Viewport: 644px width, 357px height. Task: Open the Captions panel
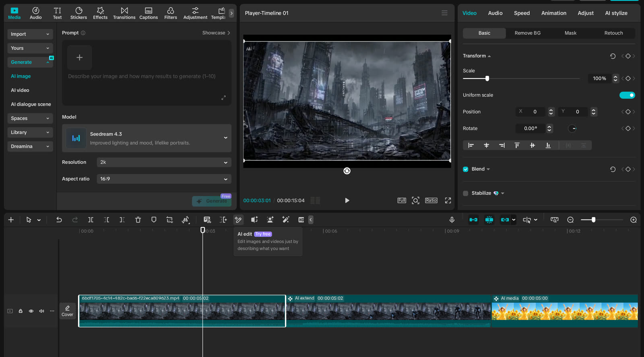[149, 13]
